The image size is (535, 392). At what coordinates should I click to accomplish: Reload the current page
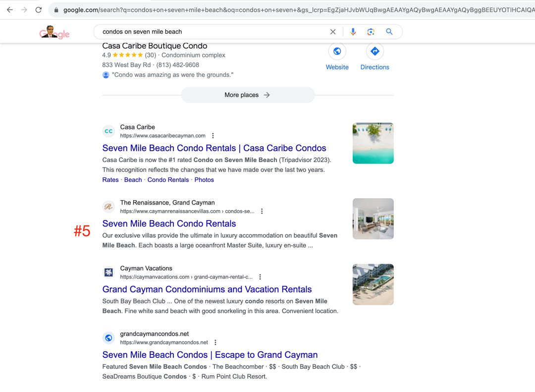coord(39,10)
